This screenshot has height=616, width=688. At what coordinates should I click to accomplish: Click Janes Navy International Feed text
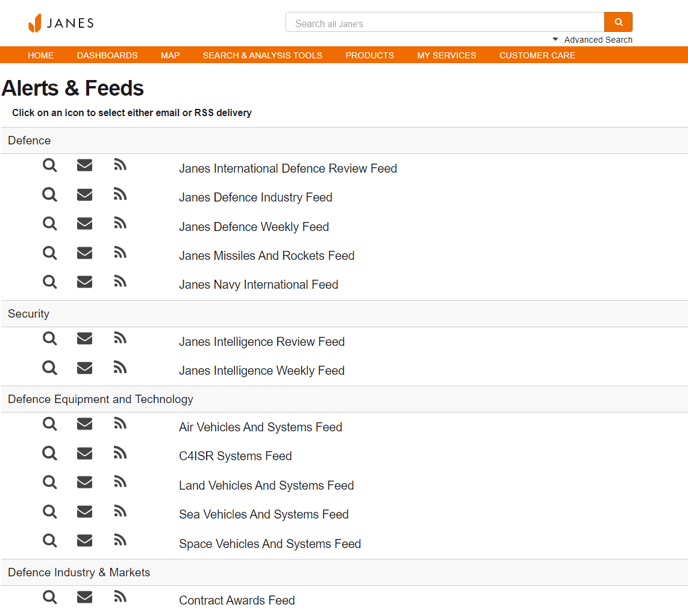[x=258, y=285]
